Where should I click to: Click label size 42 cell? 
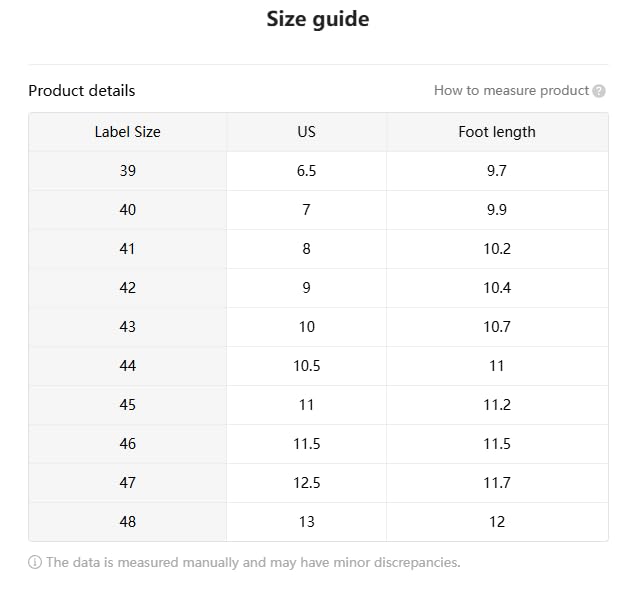click(x=127, y=288)
